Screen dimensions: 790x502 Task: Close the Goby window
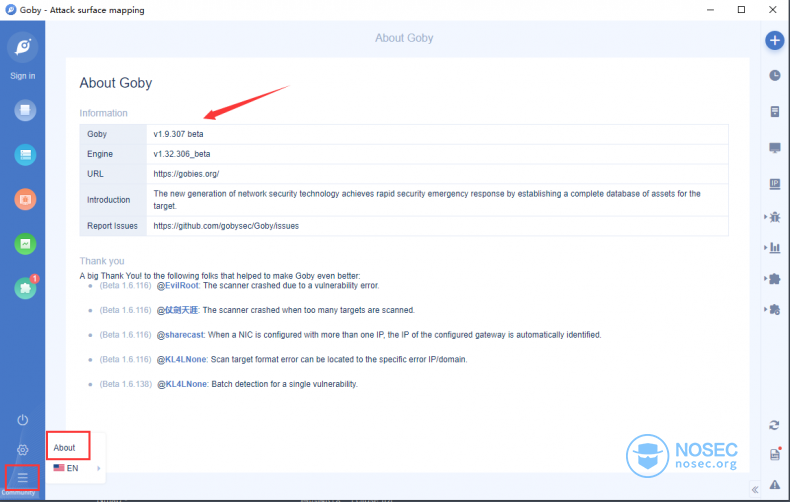tap(772, 10)
